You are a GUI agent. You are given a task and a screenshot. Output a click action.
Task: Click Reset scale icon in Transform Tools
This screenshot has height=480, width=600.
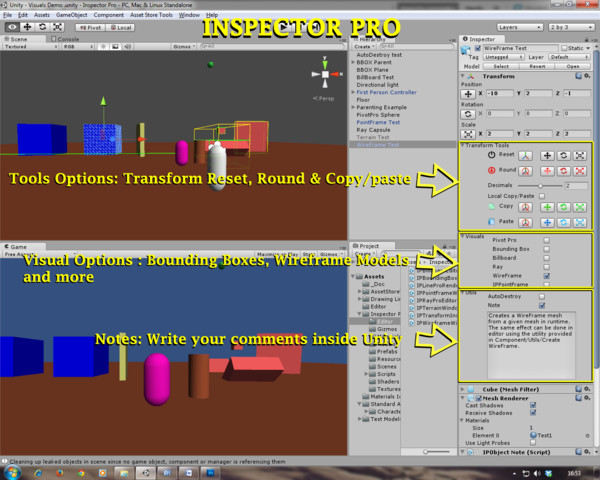click(x=580, y=156)
